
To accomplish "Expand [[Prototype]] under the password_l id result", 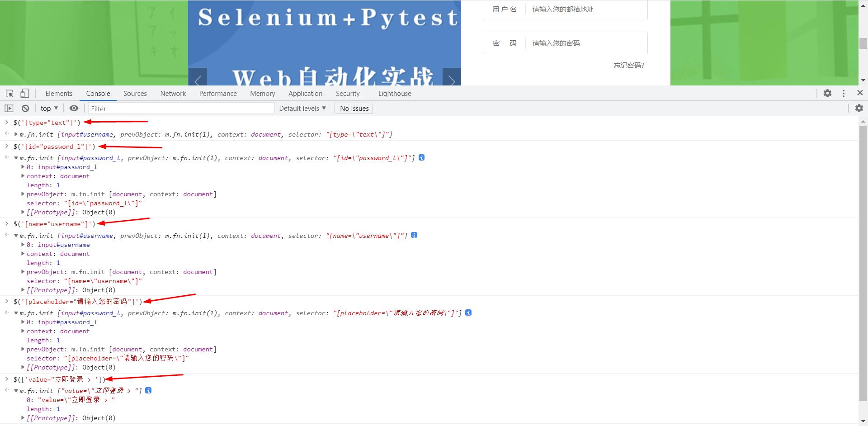I will [x=23, y=212].
